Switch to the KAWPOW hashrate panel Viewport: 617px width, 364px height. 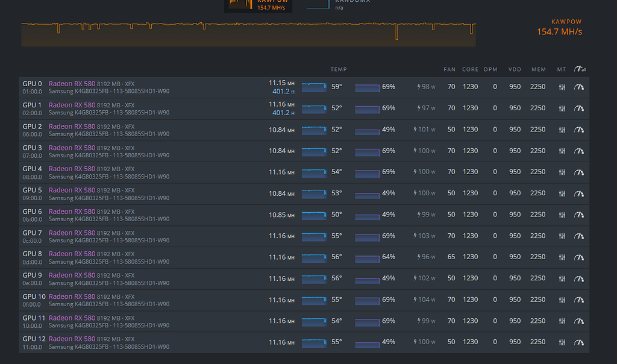pyautogui.click(x=258, y=5)
